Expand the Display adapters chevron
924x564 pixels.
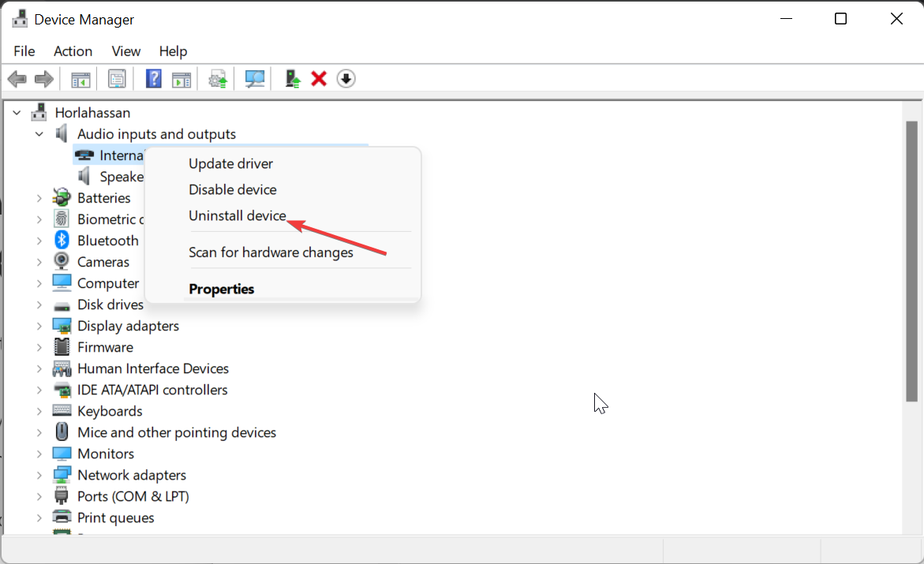coord(39,326)
